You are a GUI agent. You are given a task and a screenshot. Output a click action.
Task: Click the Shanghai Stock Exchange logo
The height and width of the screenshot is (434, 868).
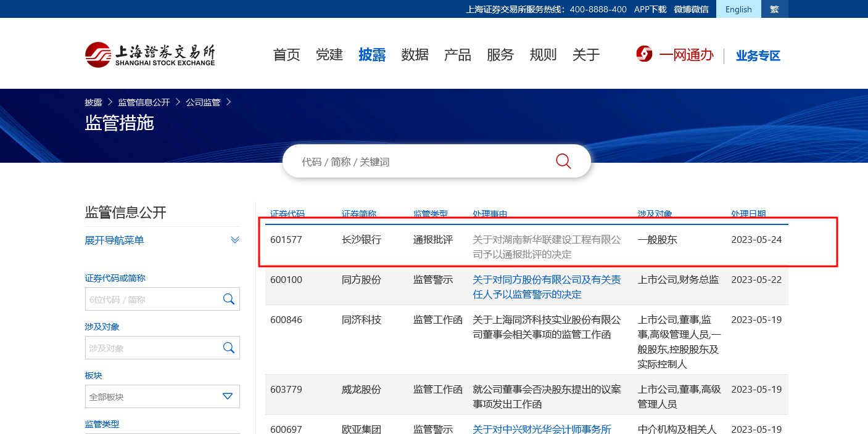click(150, 55)
